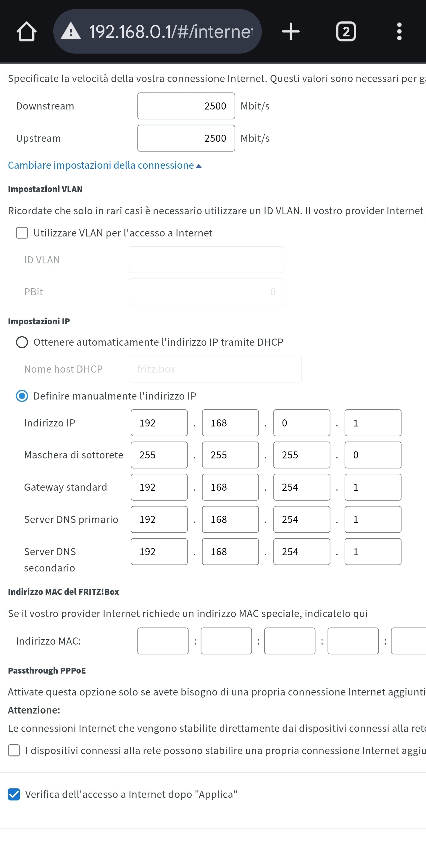Click third octet of Server DNS primario
This screenshot has height=868, width=426.
[x=301, y=520]
